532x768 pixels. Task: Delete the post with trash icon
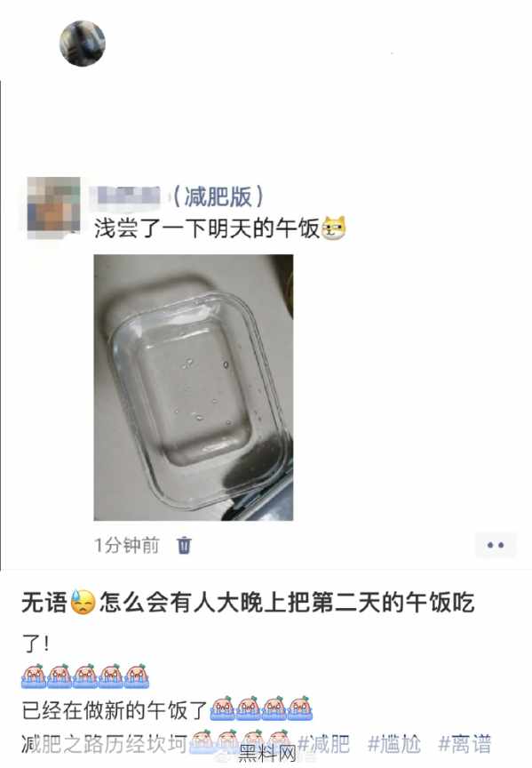tap(184, 545)
